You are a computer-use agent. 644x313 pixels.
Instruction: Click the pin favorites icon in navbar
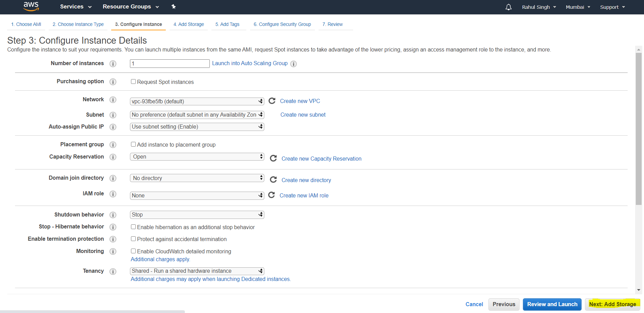[x=174, y=6]
